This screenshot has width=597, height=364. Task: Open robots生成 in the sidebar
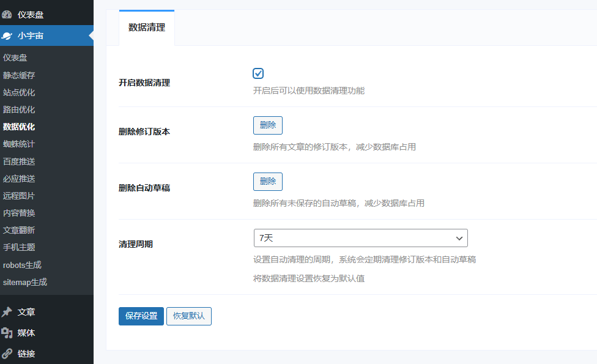click(22, 265)
